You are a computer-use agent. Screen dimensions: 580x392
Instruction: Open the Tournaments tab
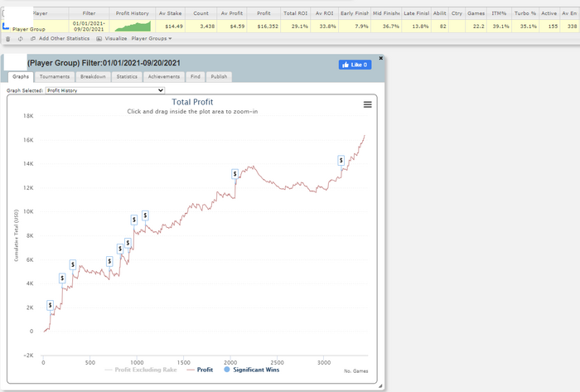[55, 76]
